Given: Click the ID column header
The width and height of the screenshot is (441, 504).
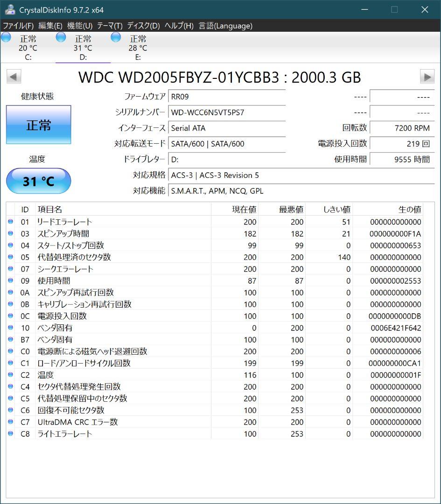Looking at the screenshot, I should (x=25, y=210).
